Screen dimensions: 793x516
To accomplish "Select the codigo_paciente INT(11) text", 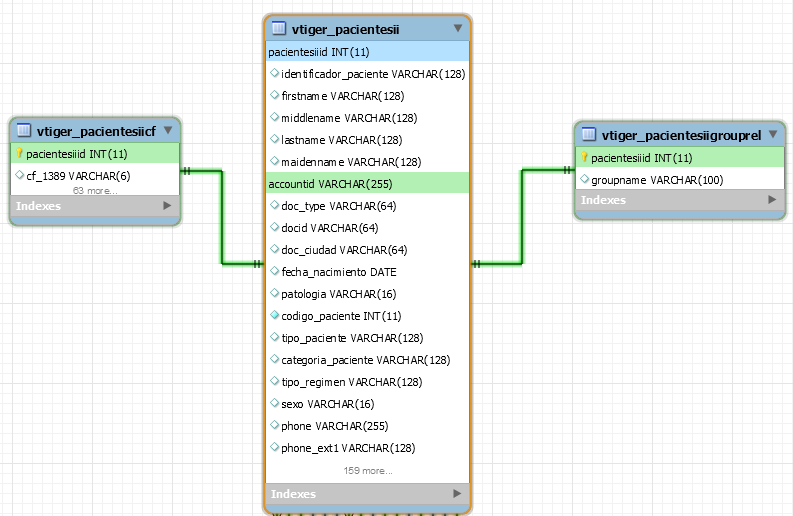I will click(341, 316).
